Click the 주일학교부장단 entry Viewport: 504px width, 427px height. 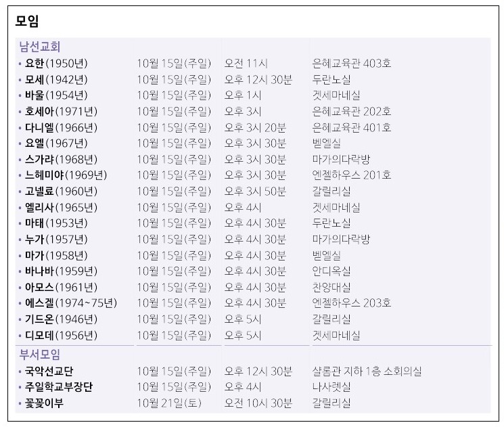pyautogui.click(x=60, y=387)
